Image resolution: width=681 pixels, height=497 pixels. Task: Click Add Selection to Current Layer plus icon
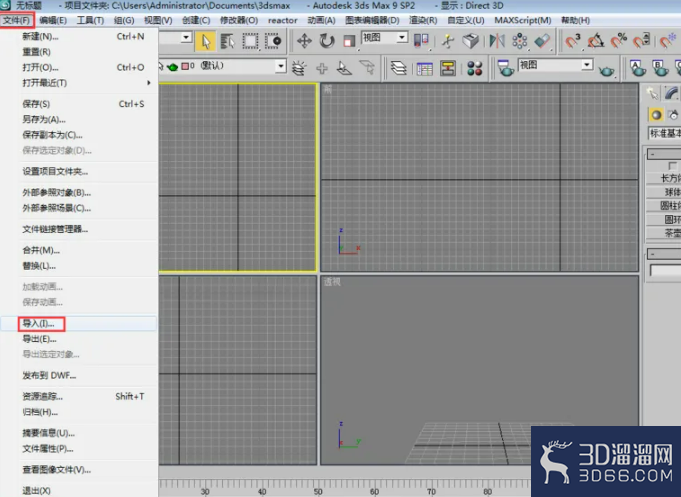point(322,68)
